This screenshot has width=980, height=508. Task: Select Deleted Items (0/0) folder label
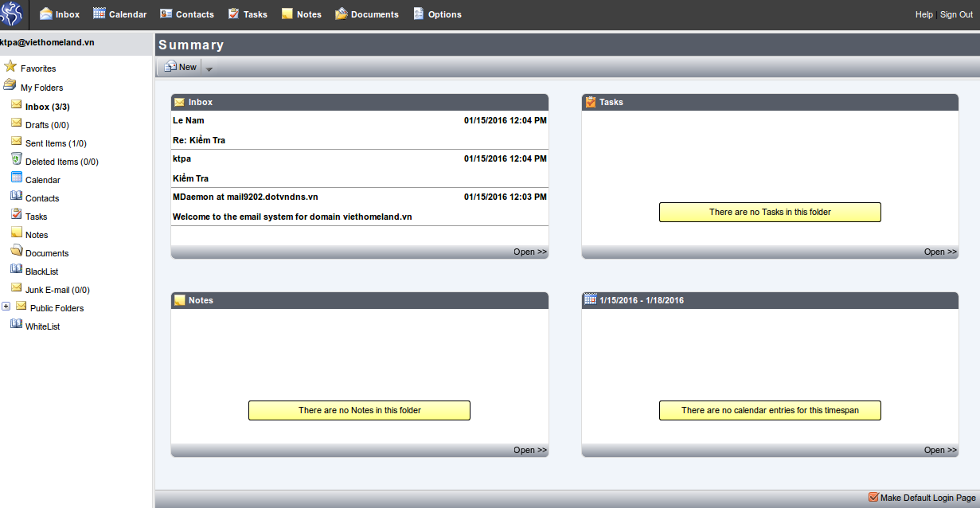click(62, 162)
